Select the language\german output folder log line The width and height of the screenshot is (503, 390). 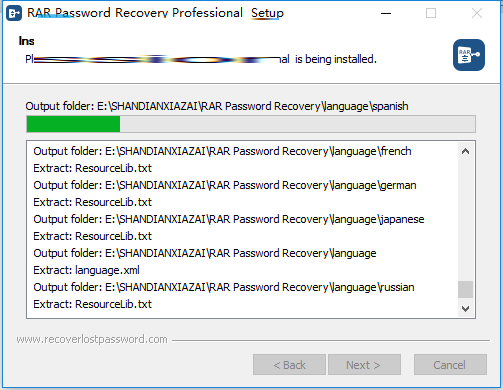[x=225, y=185]
